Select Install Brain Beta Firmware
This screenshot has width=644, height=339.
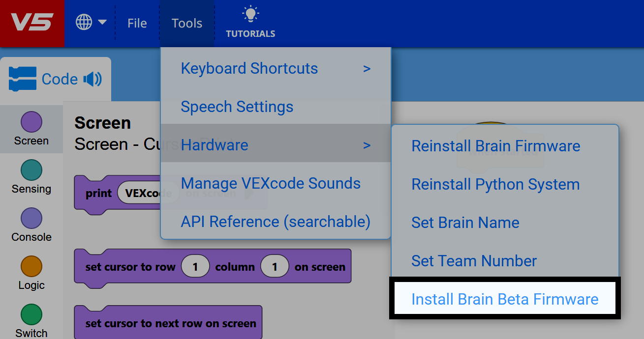click(x=503, y=299)
